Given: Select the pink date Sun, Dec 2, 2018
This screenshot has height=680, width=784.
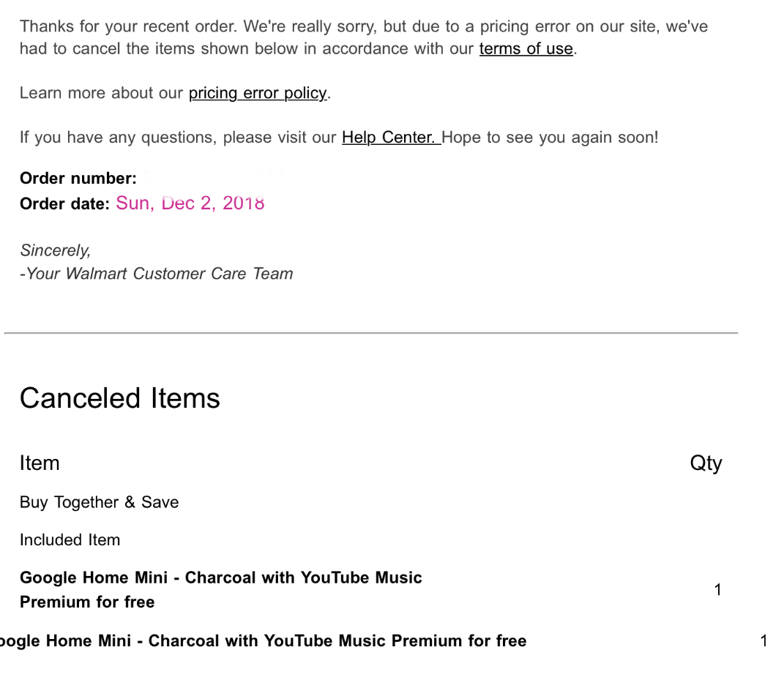Looking at the screenshot, I should 190,203.
